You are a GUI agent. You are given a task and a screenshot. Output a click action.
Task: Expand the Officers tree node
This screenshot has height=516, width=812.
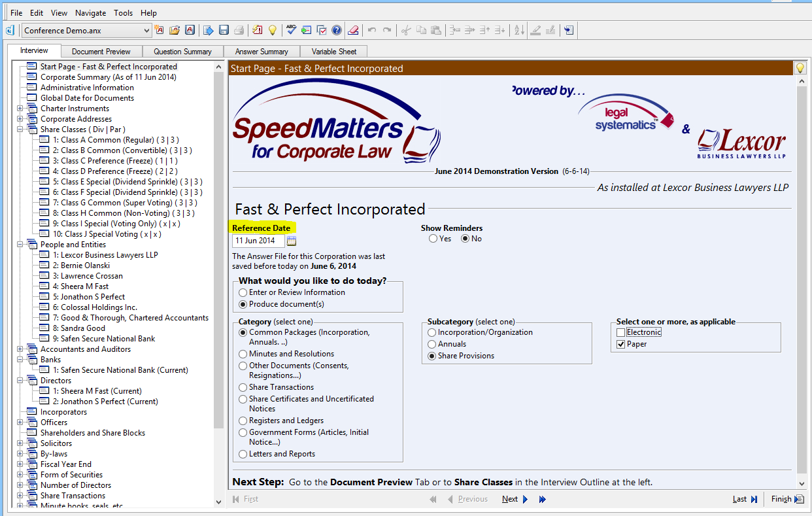pyautogui.click(x=20, y=422)
